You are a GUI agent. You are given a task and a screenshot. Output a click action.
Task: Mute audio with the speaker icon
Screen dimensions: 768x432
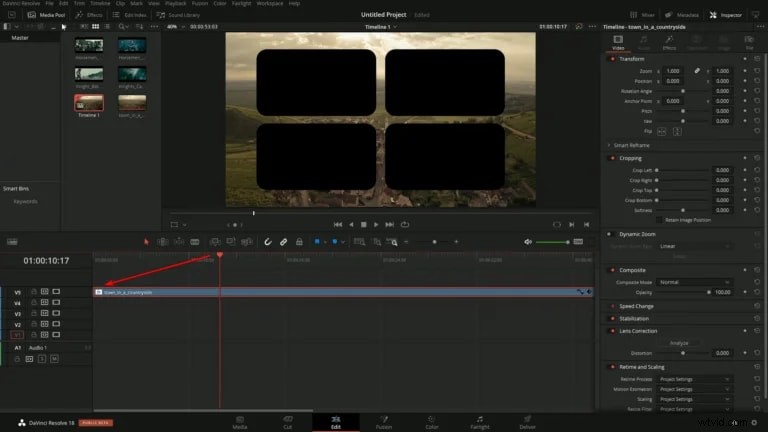tap(528, 242)
